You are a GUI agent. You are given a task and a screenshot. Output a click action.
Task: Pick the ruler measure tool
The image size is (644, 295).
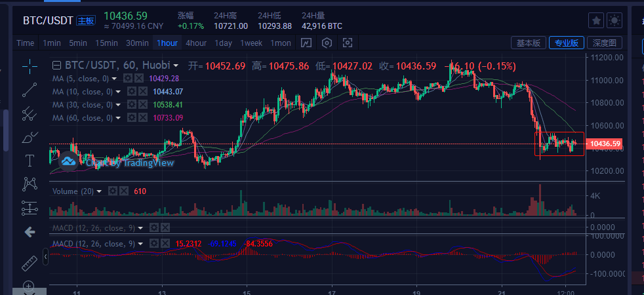coord(30,264)
